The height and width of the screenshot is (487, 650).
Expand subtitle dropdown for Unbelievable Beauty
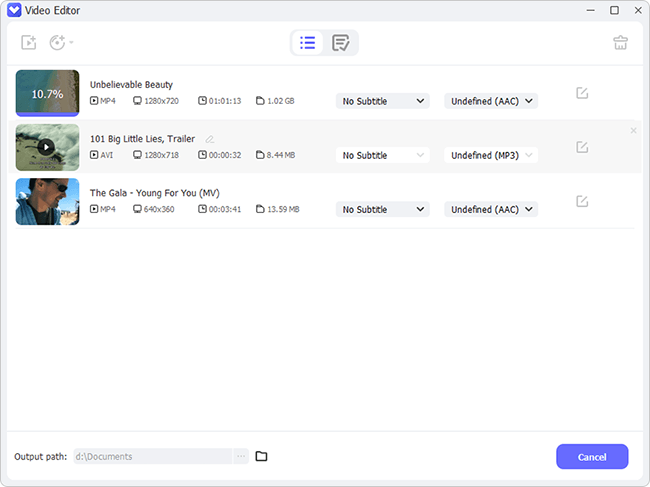383,101
